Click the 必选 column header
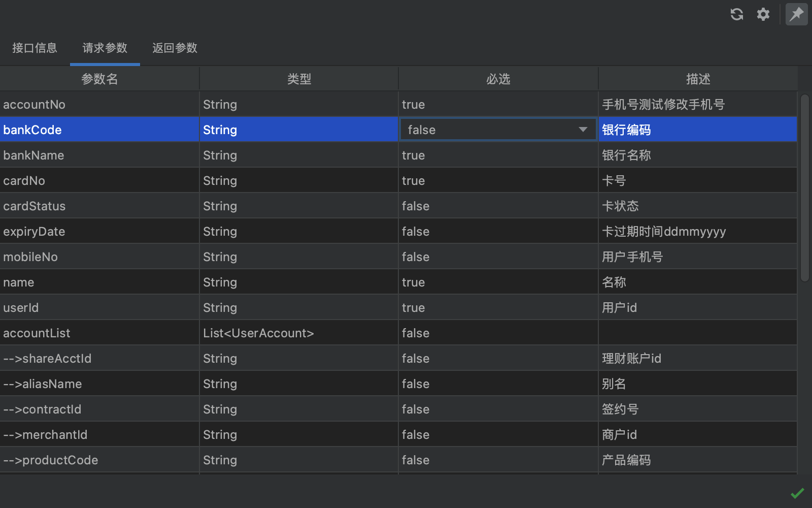 tap(498, 79)
